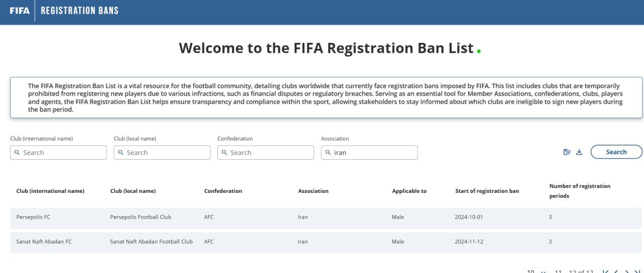Click magnifier icon in Confederation field
The height and width of the screenshot is (273, 644).
pyautogui.click(x=224, y=153)
